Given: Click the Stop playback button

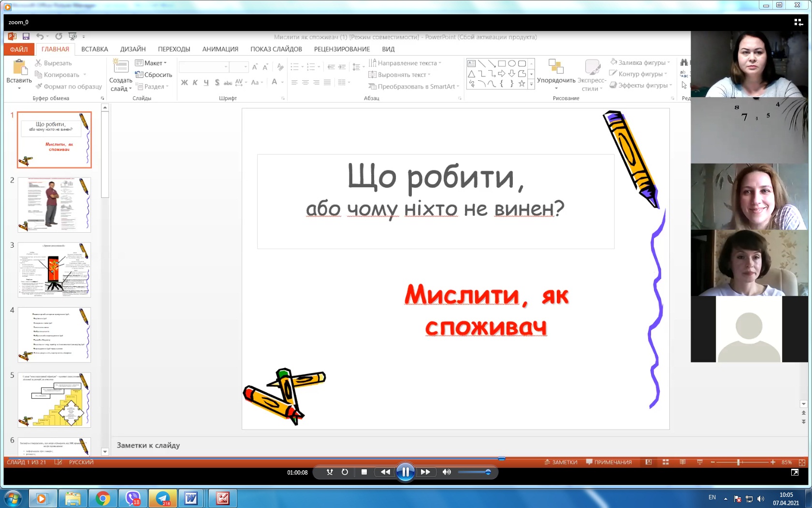Looking at the screenshot, I should 364,472.
